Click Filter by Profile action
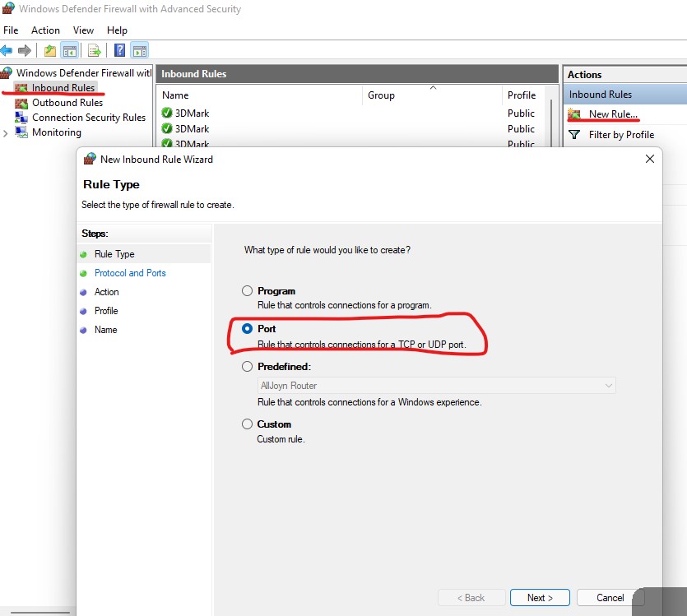The image size is (687, 616). [621, 134]
